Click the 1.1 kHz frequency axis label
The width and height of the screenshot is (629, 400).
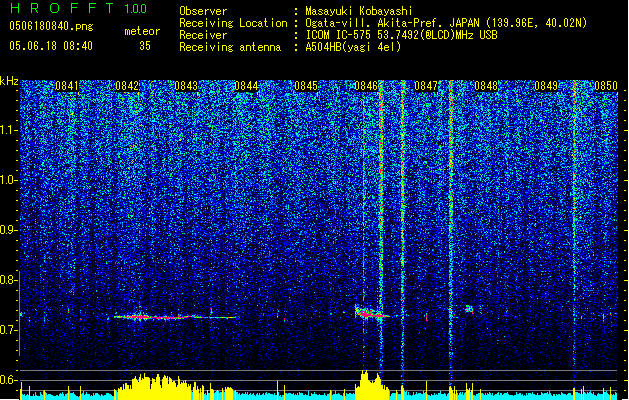pyautogui.click(x=9, y=130)
